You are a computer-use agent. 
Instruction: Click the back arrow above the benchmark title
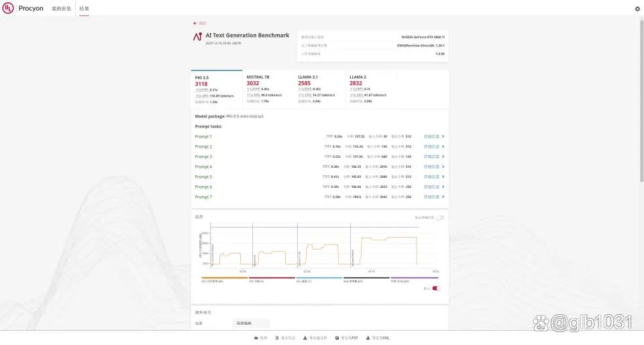click(195, 23)
